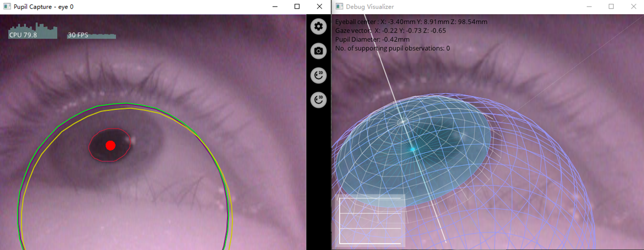Click the Debug Visualizer title text

coord(370,7)
